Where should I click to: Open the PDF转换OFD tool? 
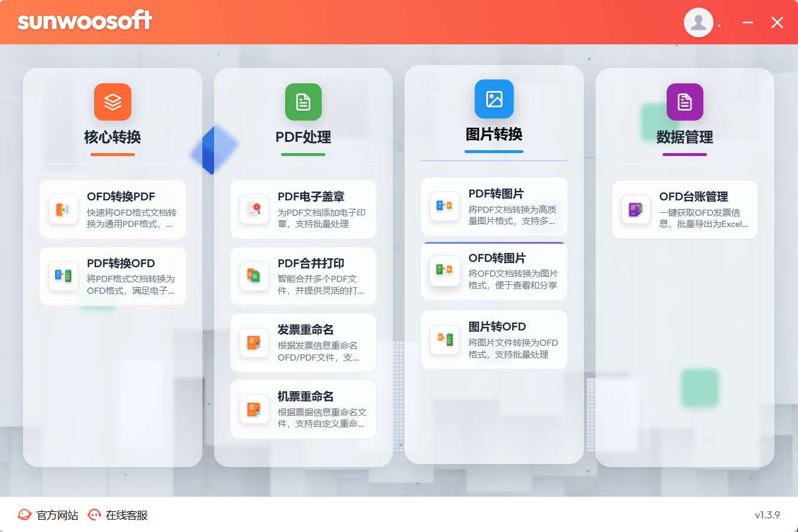112,276
